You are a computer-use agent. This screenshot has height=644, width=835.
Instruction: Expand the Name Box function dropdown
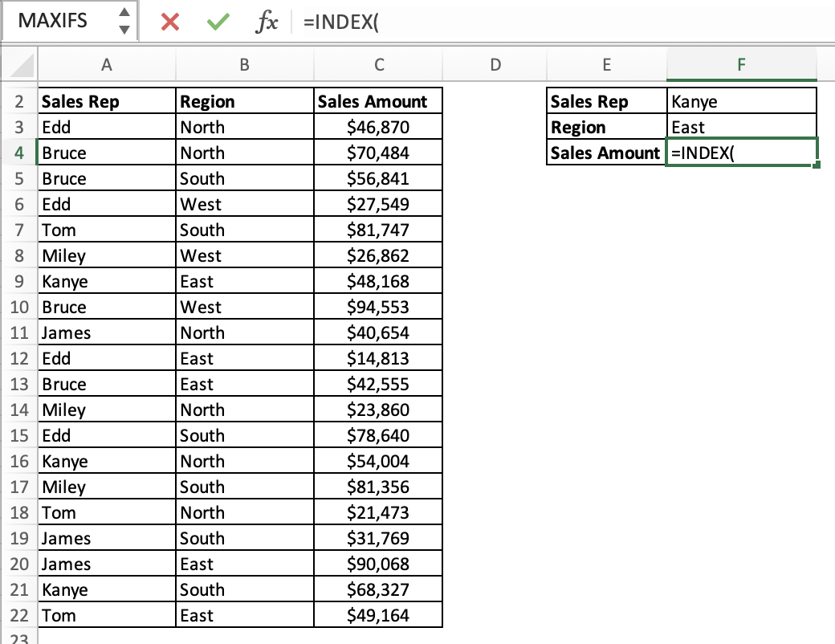pos(124,21)
